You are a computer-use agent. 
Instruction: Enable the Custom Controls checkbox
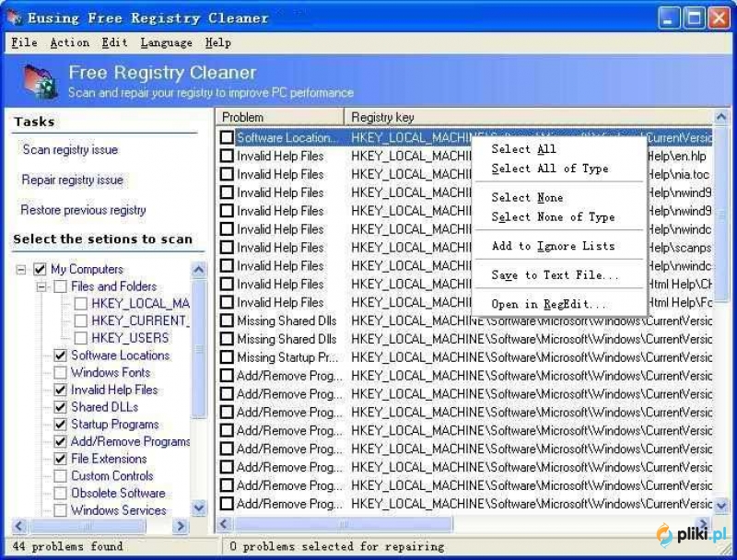tap(60, 476)
